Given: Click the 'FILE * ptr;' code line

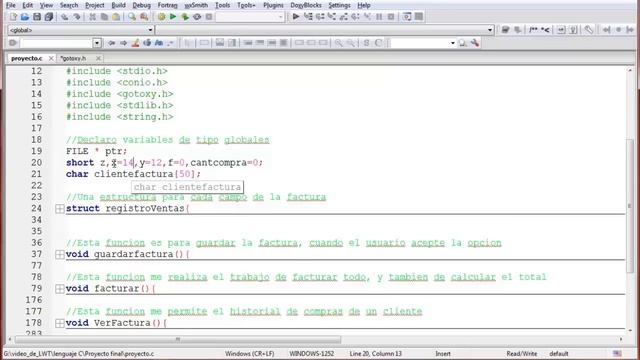Looking at the screenshot, I should pyautogui.click(x=97, y=151).
